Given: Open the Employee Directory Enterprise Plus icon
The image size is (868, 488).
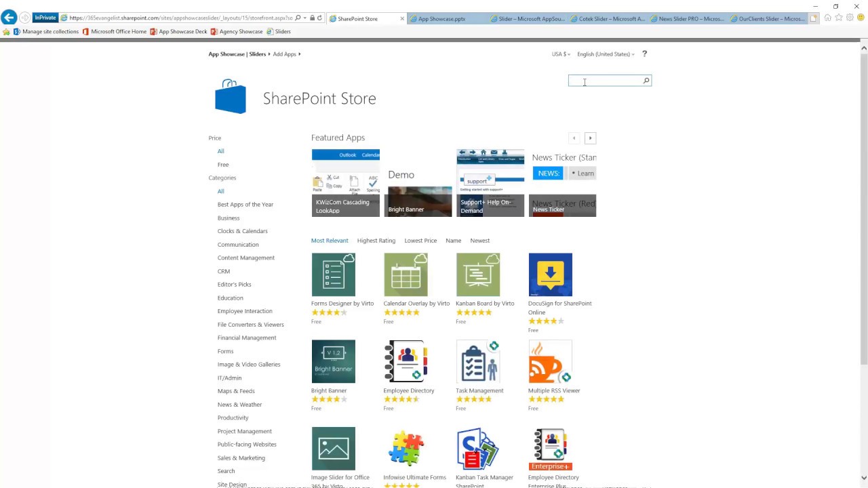Looking at the screenshot, I should click(x=550, y=449).
